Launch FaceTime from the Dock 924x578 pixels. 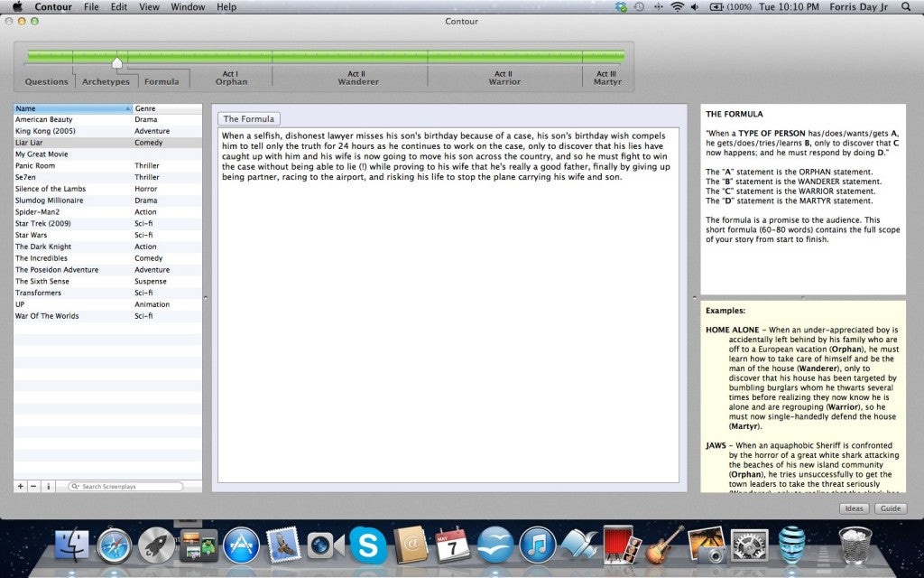click(325, 545)
